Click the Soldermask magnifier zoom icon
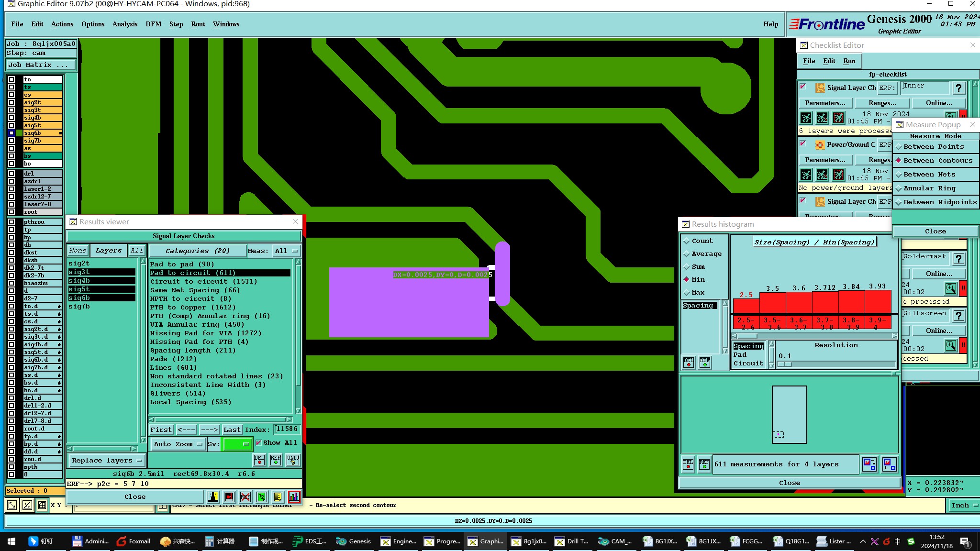Screen dimensions: 980x551 click(x=950, y=288)
